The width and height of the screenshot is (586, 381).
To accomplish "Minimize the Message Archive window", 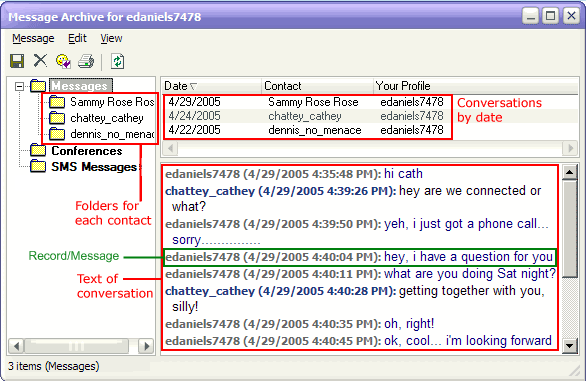I will (x=531, y=16).
